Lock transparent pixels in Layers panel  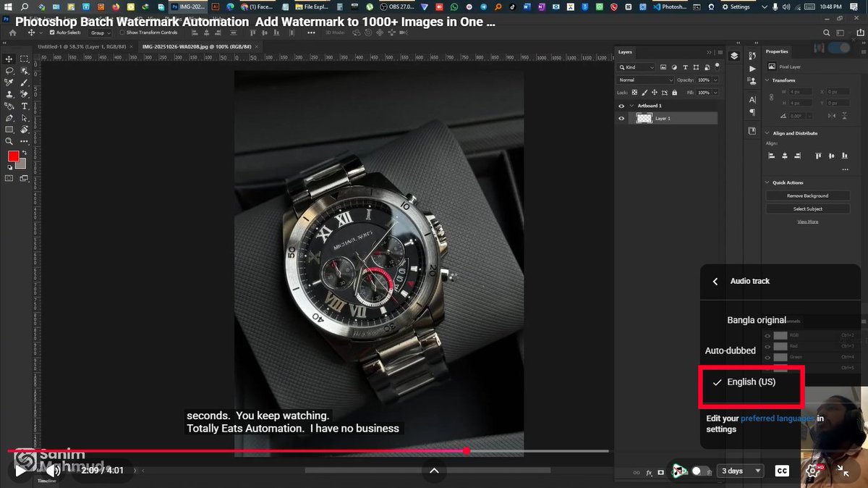(x=634, y=93)
